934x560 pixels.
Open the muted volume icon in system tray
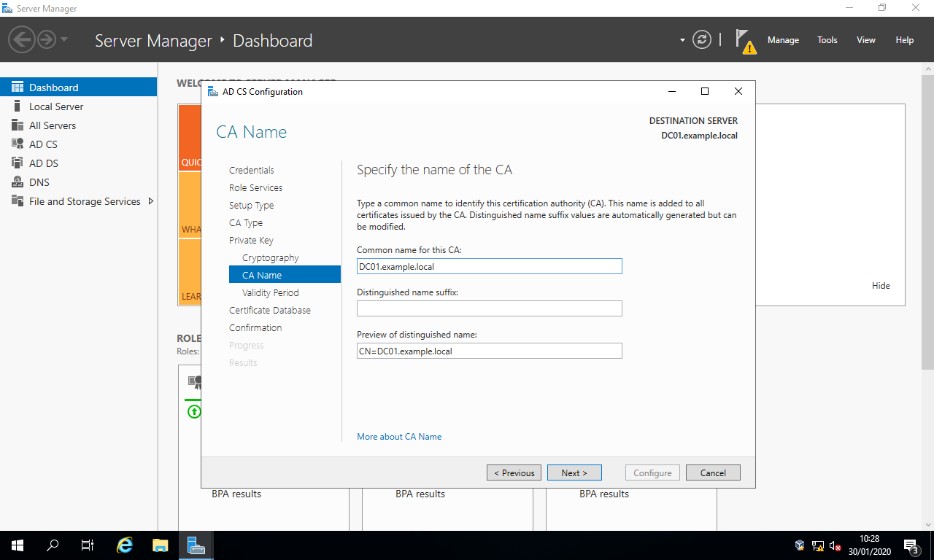coord(834,545)
